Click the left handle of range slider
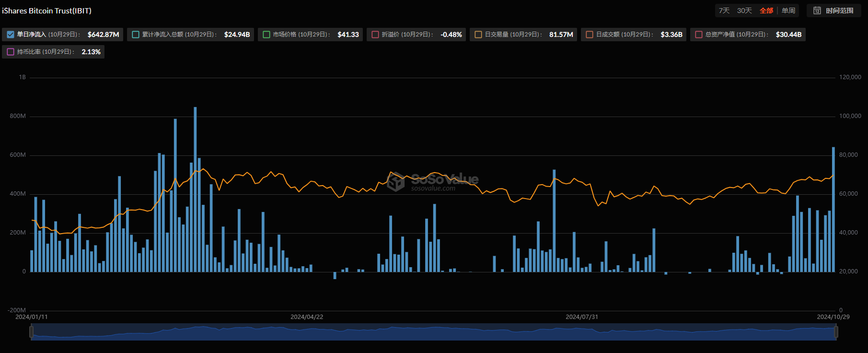 point(31,331)
